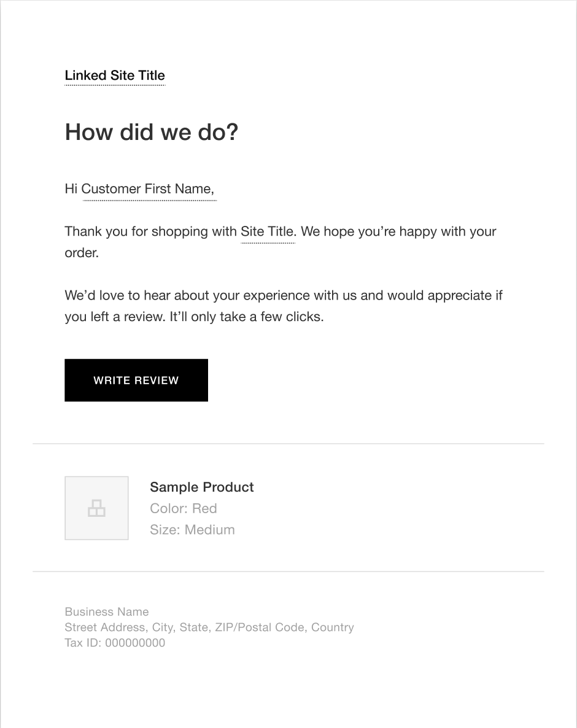This screenshot has height=728, width=577.
Task: Click the product image placeholder icon
Action: 96,508
